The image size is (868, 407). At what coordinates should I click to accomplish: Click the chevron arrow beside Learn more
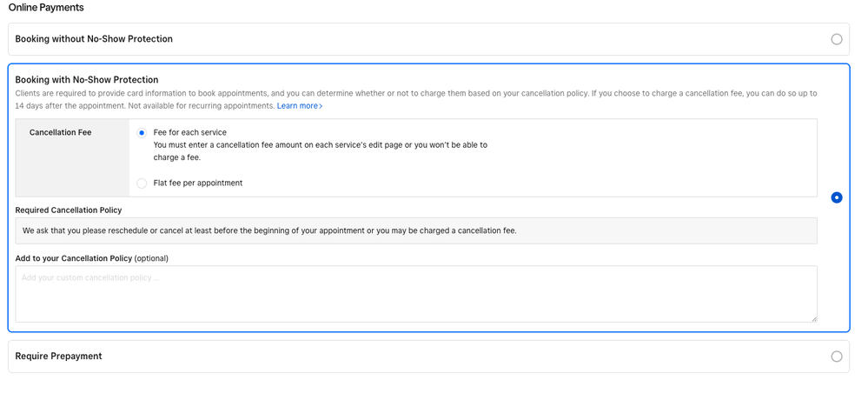pos(321,106)
